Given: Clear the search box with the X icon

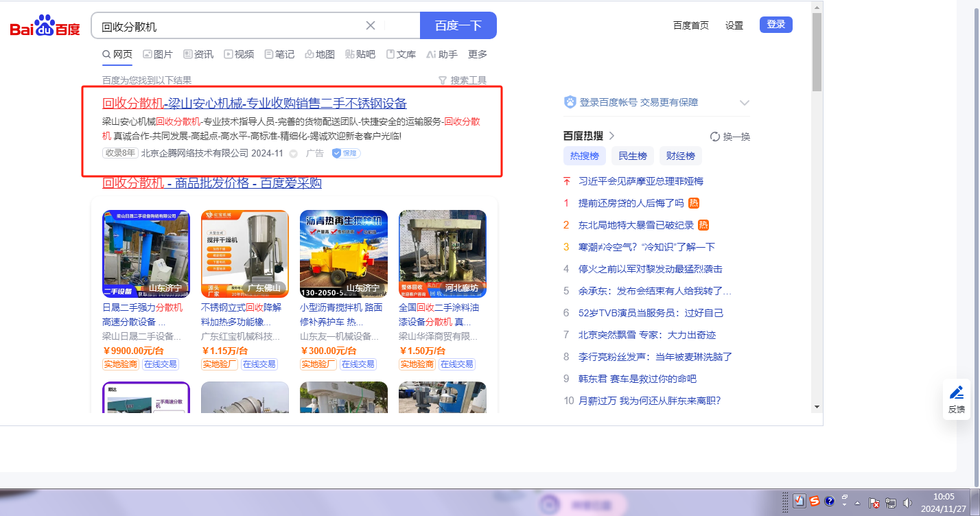Looking at the screenshot, I should 371,25.
